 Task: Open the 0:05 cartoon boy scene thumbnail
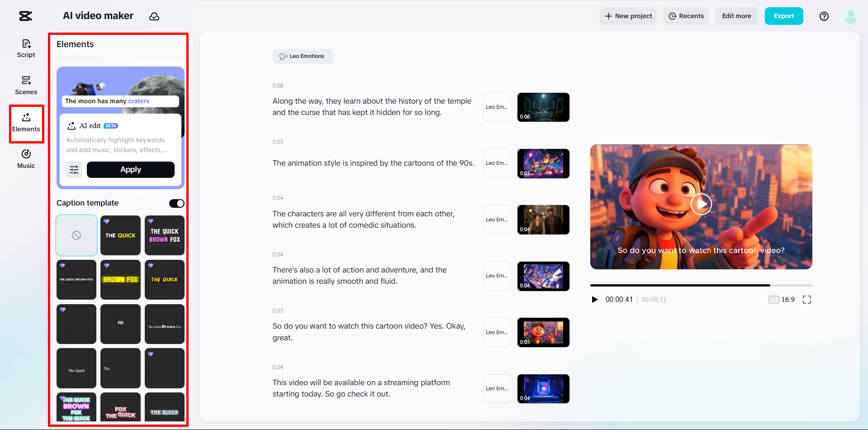tap(543, 332)
